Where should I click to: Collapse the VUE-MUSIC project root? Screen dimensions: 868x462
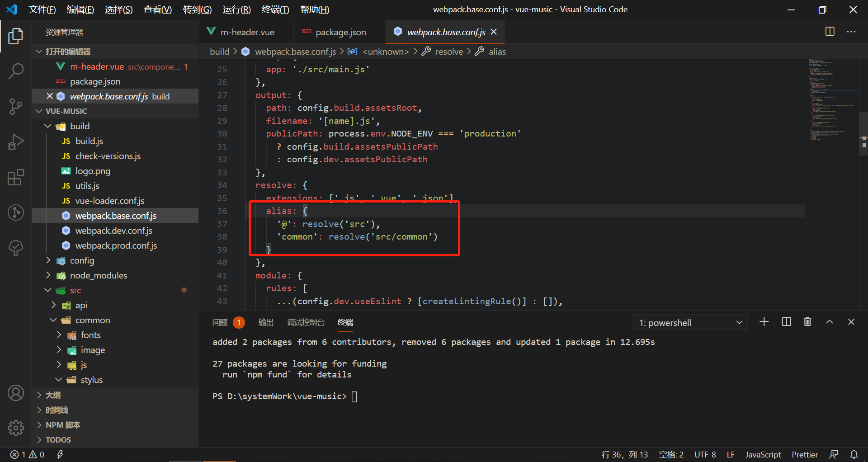[39, 111]
